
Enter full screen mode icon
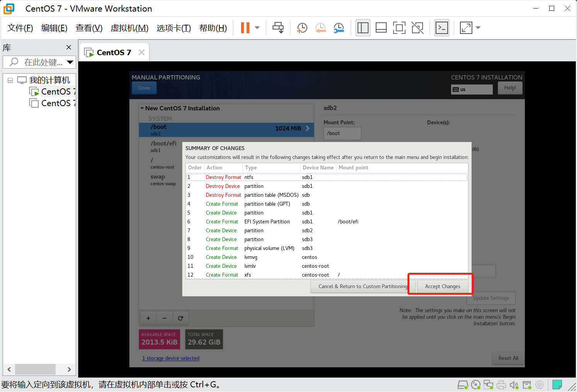399,28
